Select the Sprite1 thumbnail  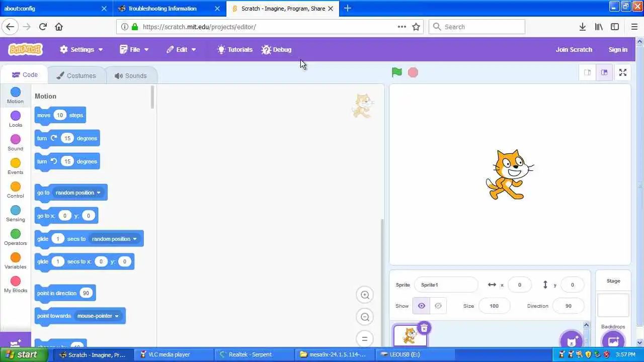click(410, 336)
